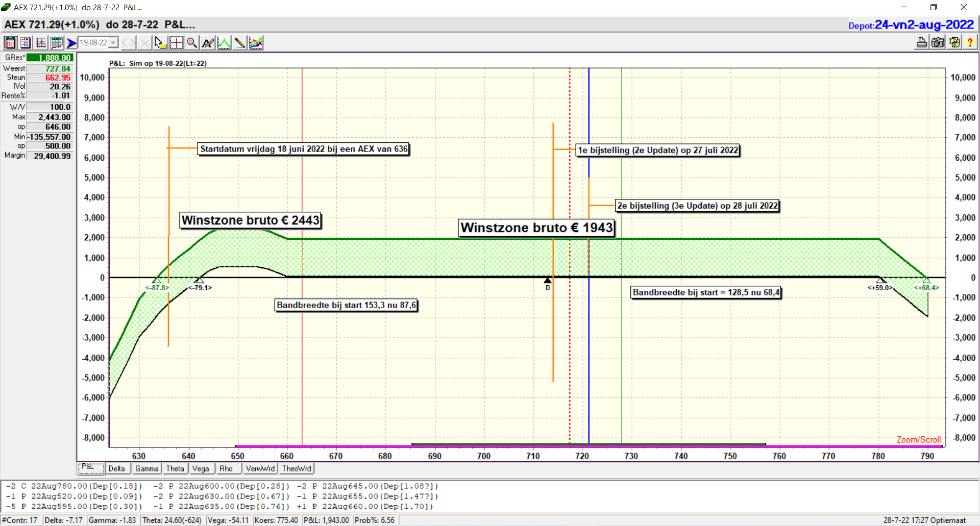
Task: Select position +1 P 22Aug660.00
Action: tap(365, 507)
